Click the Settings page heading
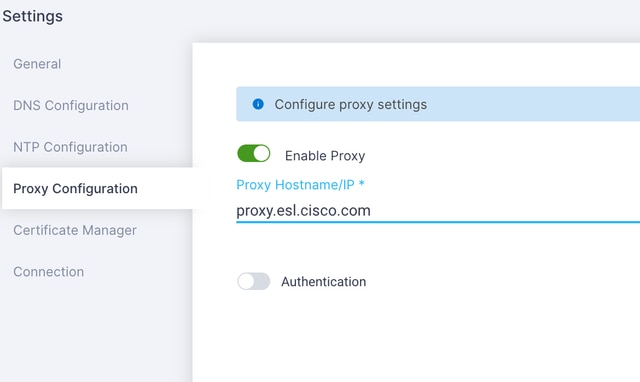Screen dimensions: 640x382 tap(33, 16)
